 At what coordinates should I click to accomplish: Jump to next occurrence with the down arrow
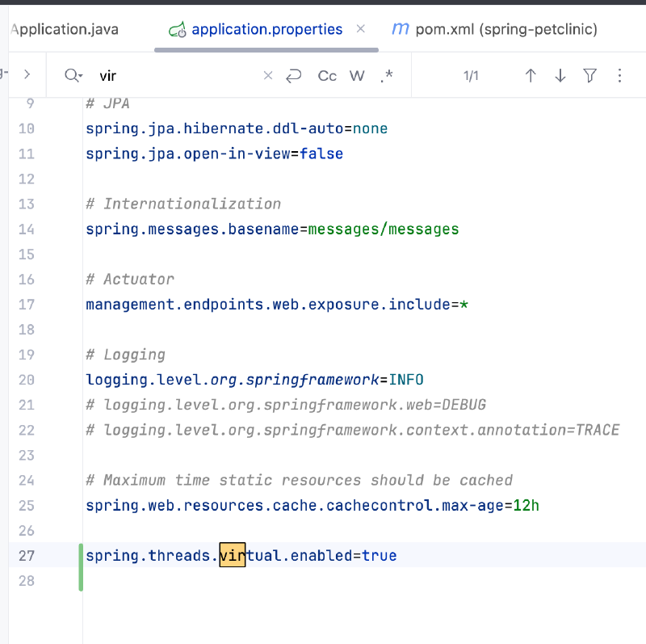560,75
